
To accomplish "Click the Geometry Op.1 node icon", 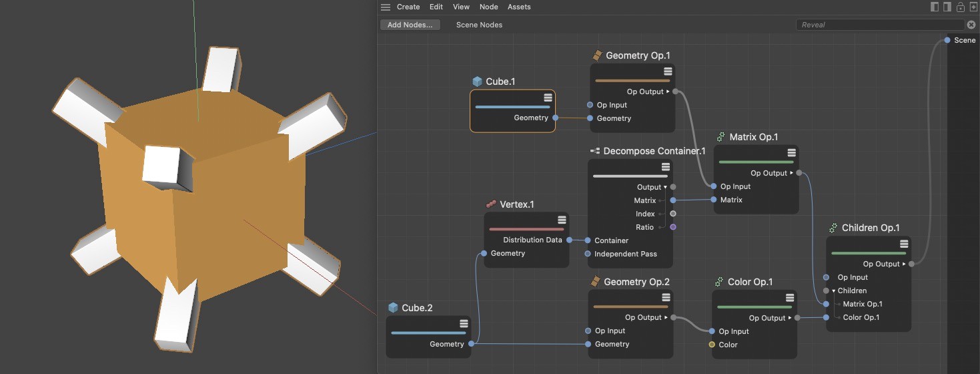I will tap(597, 55).
